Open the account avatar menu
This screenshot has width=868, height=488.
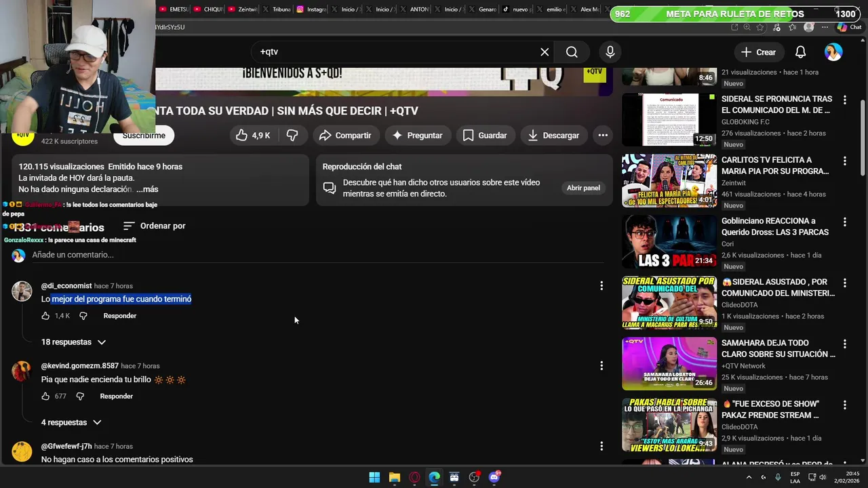tap(833, 52)
